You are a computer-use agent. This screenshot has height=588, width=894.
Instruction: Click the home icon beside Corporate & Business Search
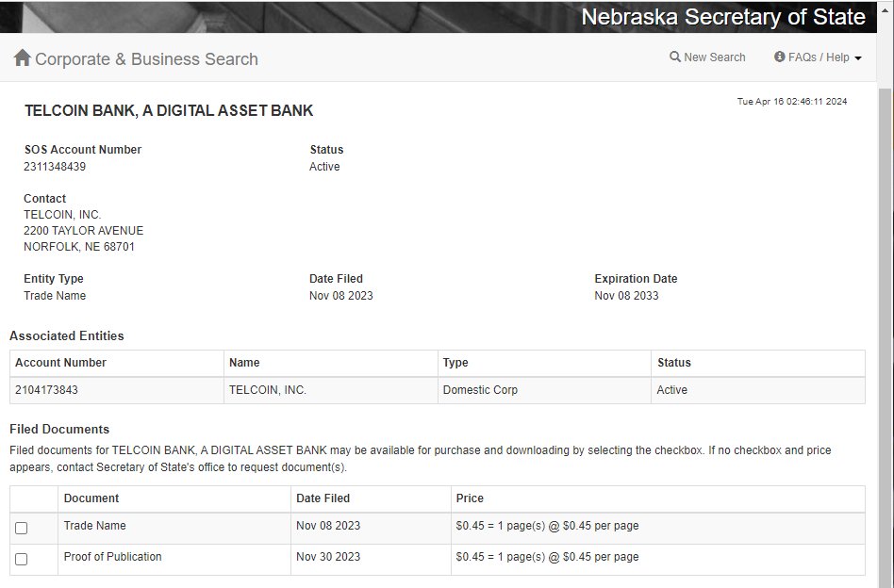tap(23, 57)
